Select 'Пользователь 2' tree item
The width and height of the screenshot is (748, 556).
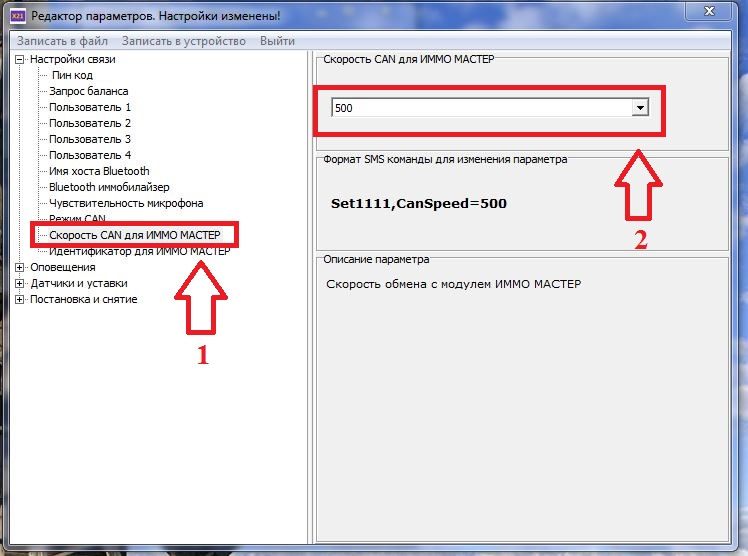90,123
